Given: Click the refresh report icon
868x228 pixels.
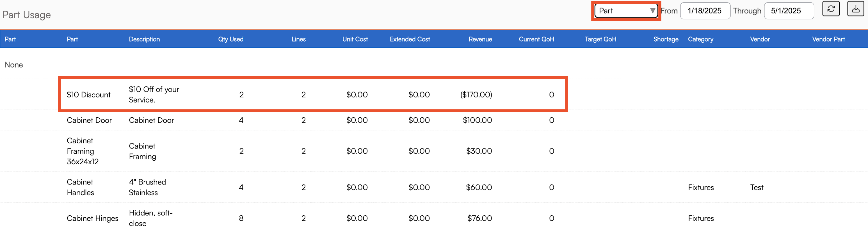Looking at the screenshot, I should [831, 9].
